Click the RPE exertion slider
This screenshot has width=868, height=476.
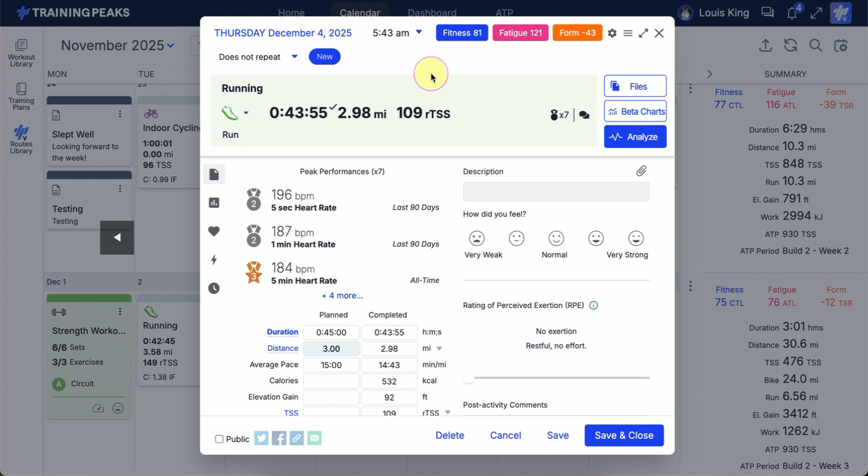tap(558, 378)
